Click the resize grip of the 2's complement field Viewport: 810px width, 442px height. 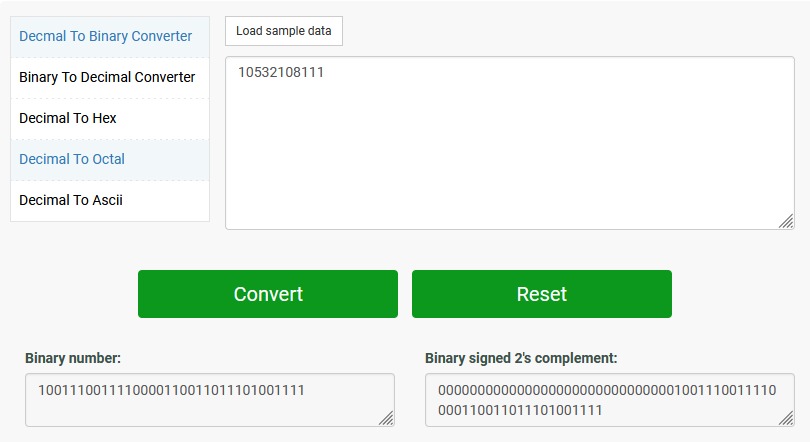(786, 418)
